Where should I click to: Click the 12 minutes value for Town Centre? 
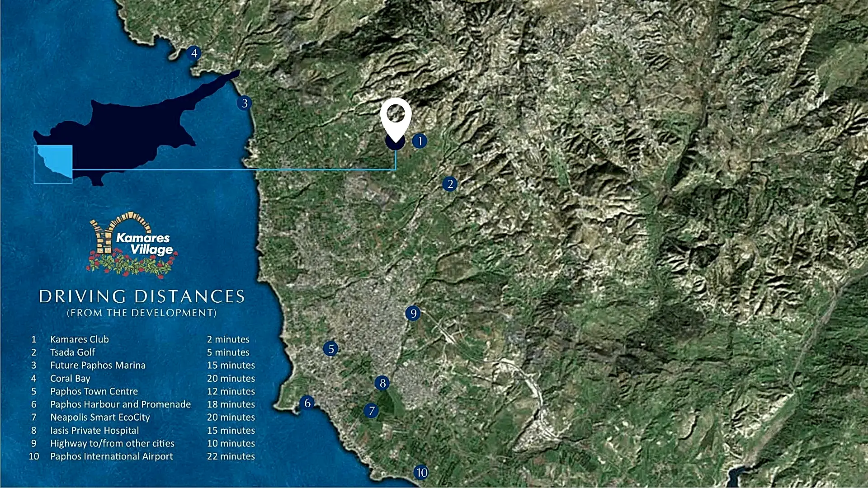coord(231,391)
